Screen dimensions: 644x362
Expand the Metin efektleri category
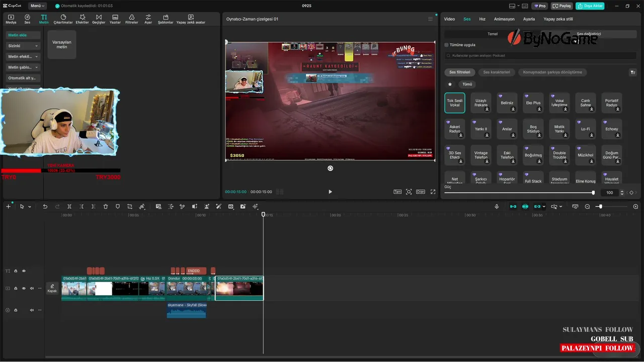[x=23, y=56]
